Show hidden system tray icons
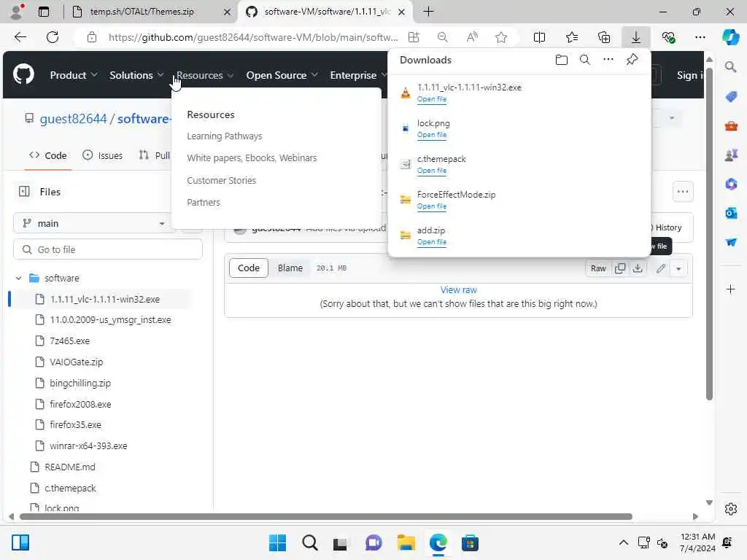 (623, 542)
